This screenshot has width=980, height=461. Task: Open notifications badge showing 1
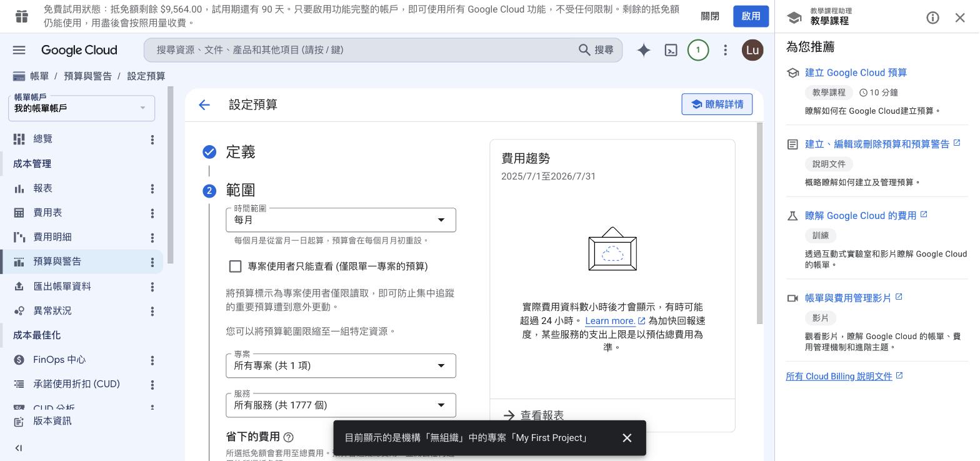pyautogui.click(x=698, y=50)
